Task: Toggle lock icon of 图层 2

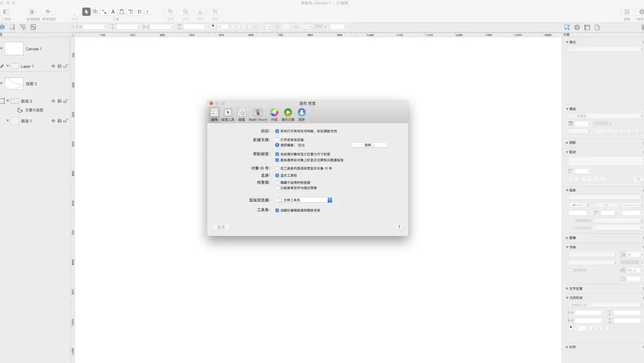Action: pos(66,101)
